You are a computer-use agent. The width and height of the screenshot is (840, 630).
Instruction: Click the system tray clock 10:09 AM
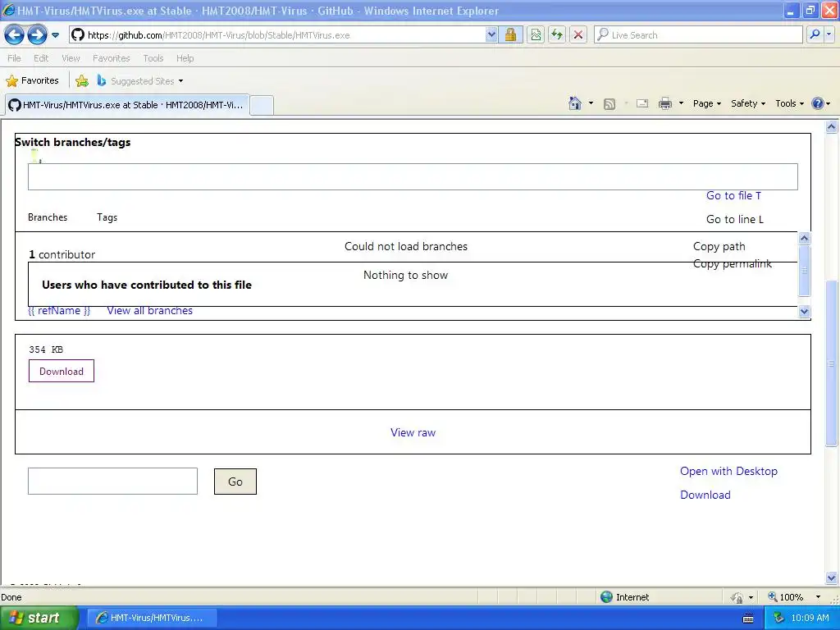click(810, 618)
